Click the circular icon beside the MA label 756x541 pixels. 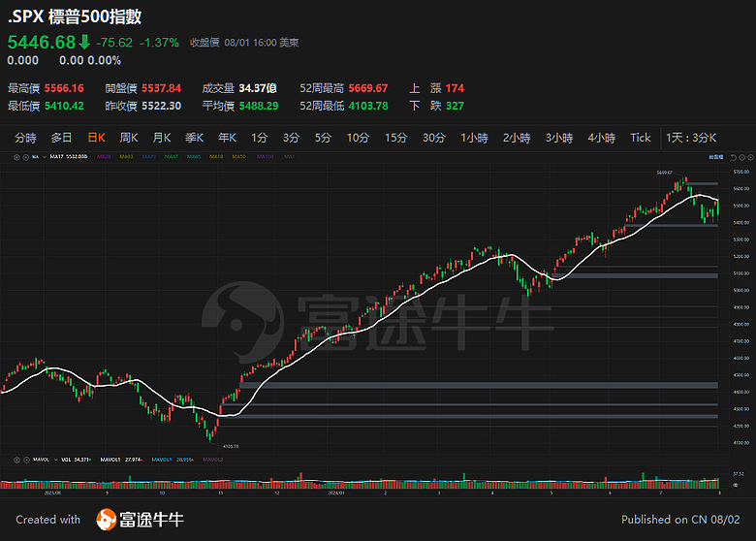coord(25,157)
